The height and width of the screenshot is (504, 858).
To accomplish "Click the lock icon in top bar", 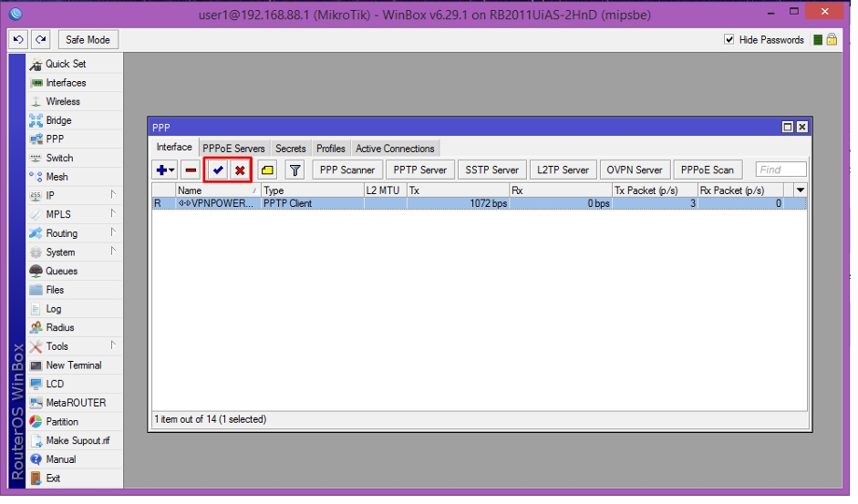I will [x=832, y=40].
